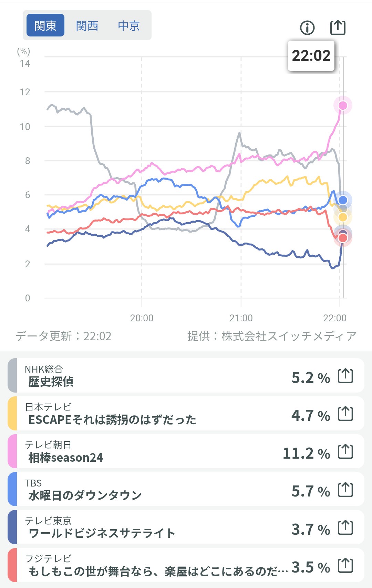
Task: Click the blue TBS data point on chart
Action: coord(343,200)
